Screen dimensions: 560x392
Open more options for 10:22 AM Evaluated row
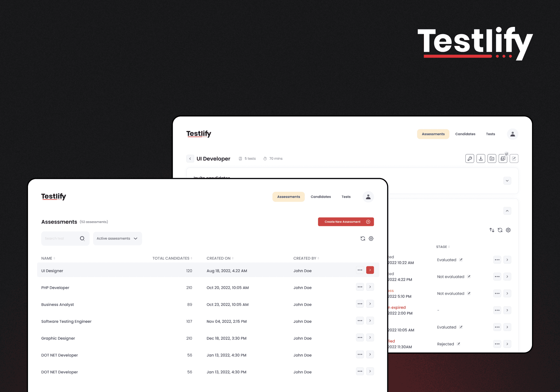coord(497,260)
